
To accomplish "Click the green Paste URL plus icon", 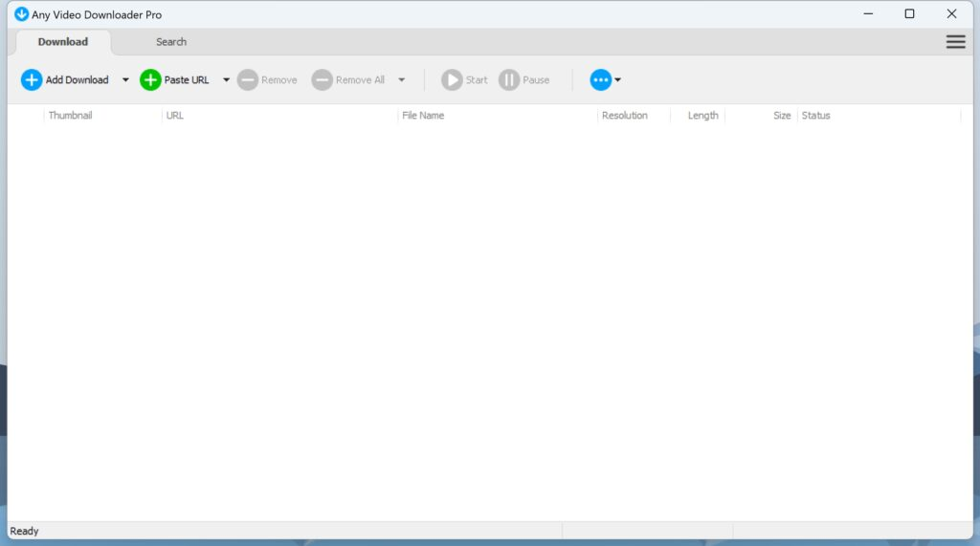I will click(x=150, y=80).
